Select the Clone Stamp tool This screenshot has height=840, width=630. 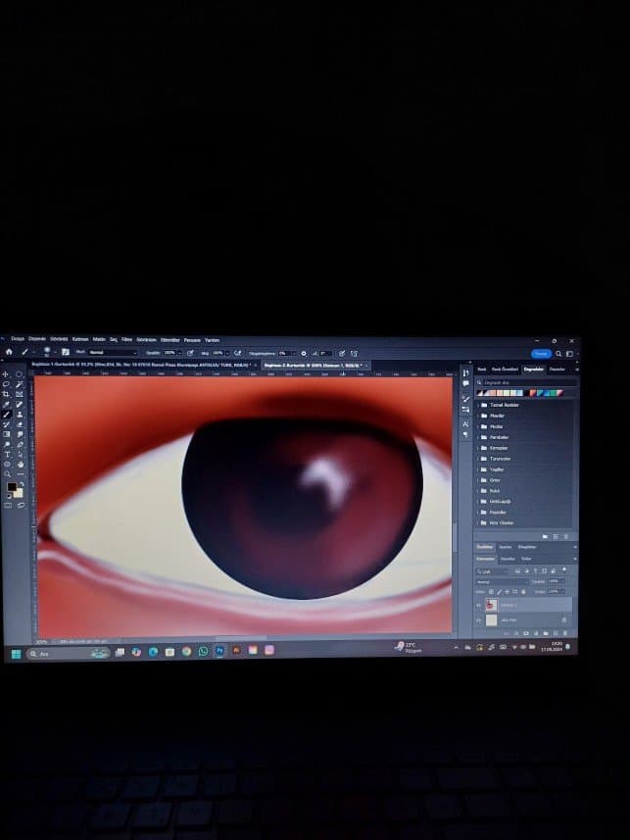point(20,415)
